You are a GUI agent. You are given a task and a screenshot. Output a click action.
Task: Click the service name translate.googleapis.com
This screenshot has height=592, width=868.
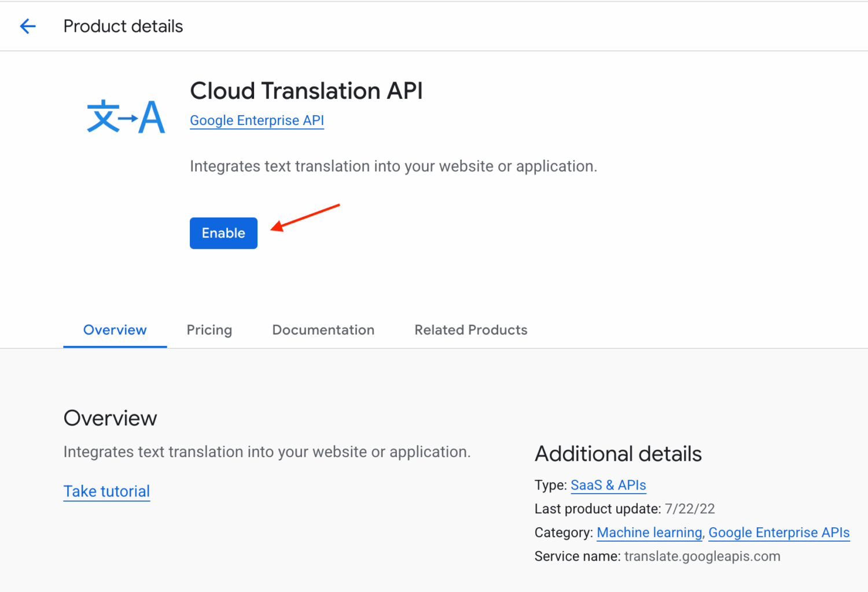pyautogui.click(x=703, y=556)
